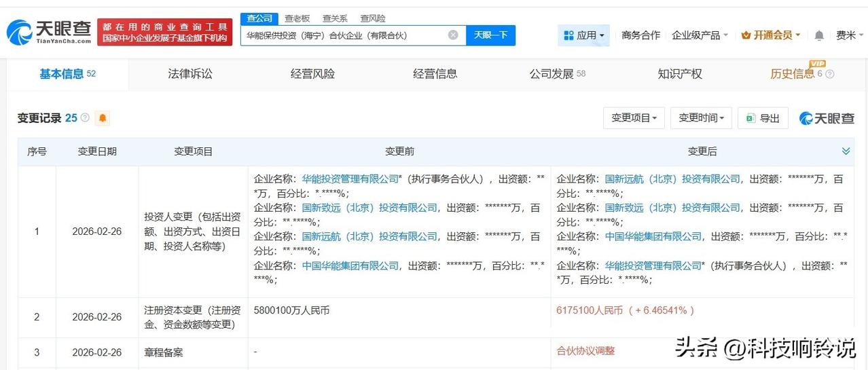Click the user name 费米
This screenshot has width=868, height=370.
pyautogui.click(x=846, y=35)
